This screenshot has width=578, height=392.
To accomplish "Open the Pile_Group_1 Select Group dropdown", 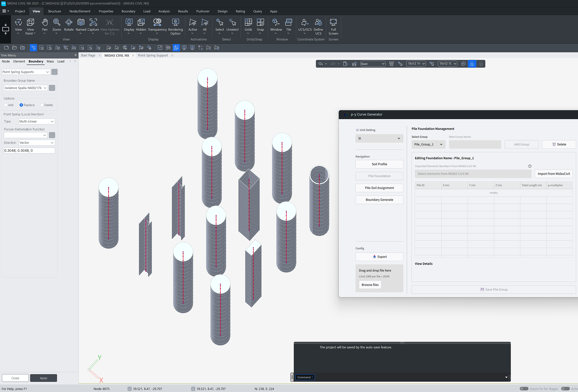I will coord(428,144).
